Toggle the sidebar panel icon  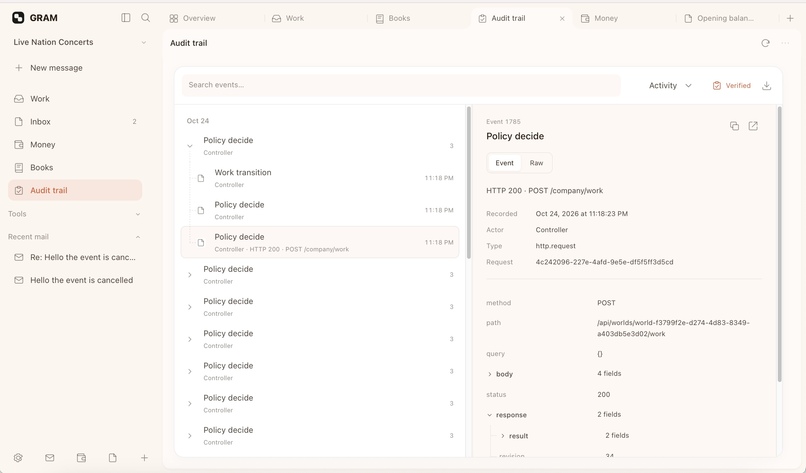point(125,17)
